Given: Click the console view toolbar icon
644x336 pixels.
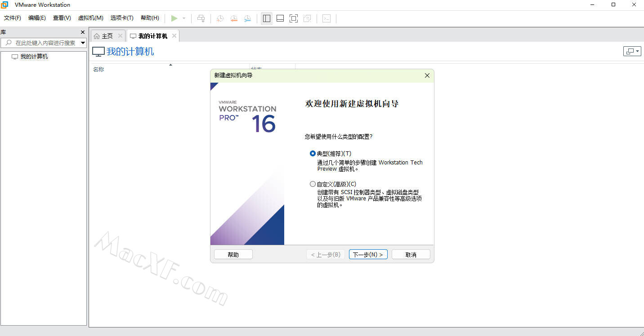Looking at the screenshot, I should [x=326, y=18].
